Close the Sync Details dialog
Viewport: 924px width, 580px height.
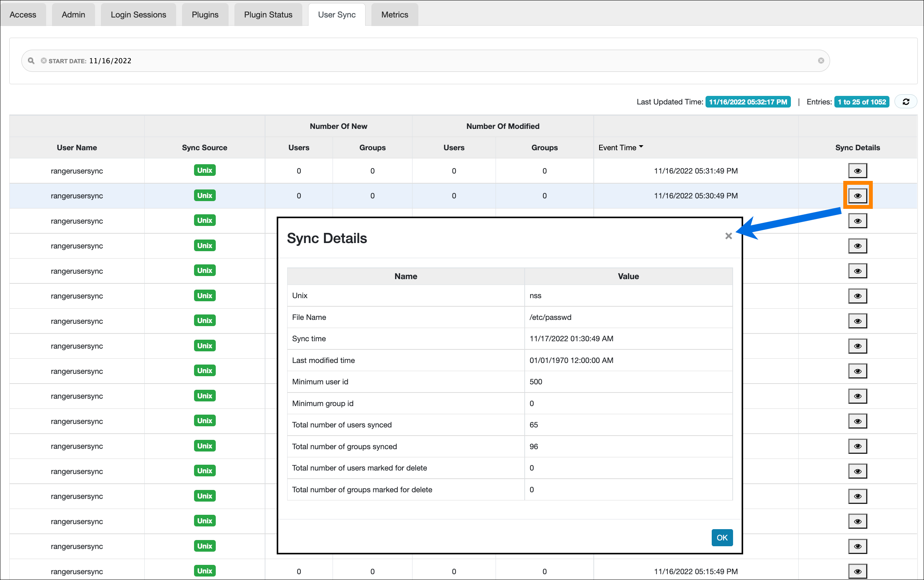point(728,236)
